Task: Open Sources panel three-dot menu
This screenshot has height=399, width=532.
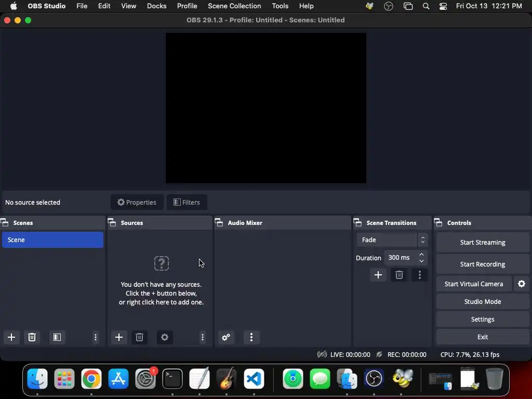Action: 203,337
